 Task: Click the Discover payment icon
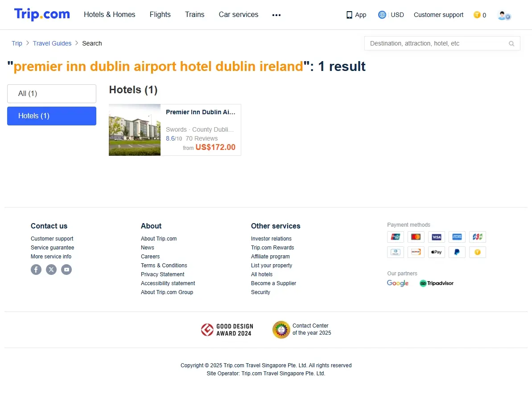pyautogui.click(x=416, y=252)
